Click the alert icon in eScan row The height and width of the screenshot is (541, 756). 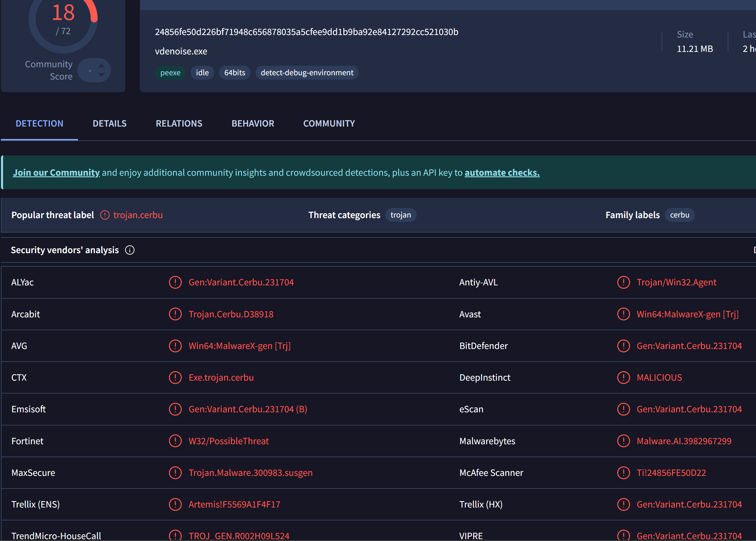(x=624, y=409)
